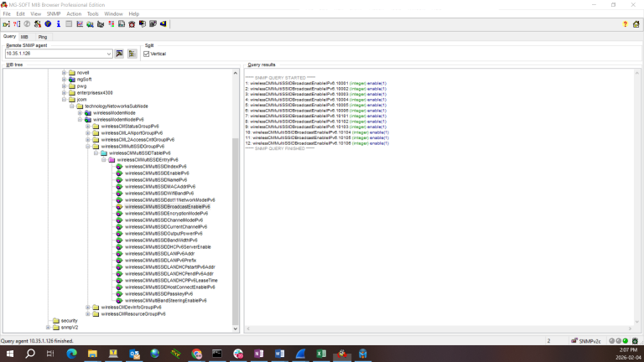Click the home icon at top right
644x362 pixels.
[x=636, y=24]
